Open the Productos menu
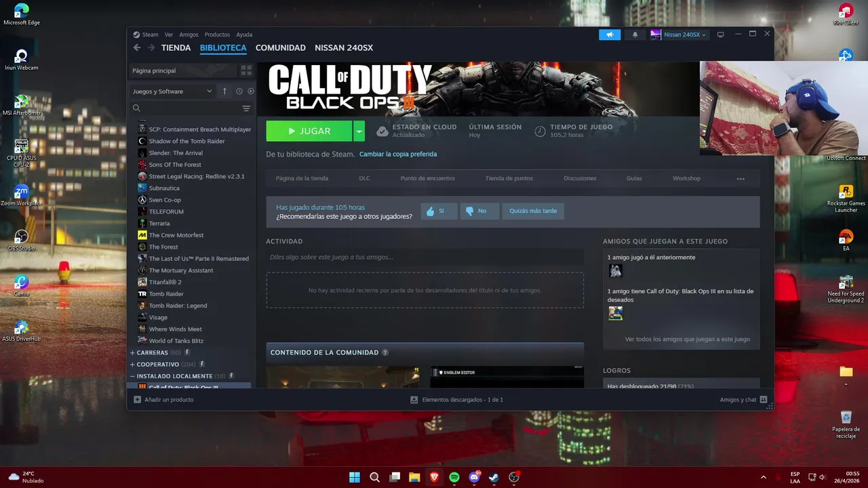The width and height of the screenshot is (868, 488). click(217, 35)
